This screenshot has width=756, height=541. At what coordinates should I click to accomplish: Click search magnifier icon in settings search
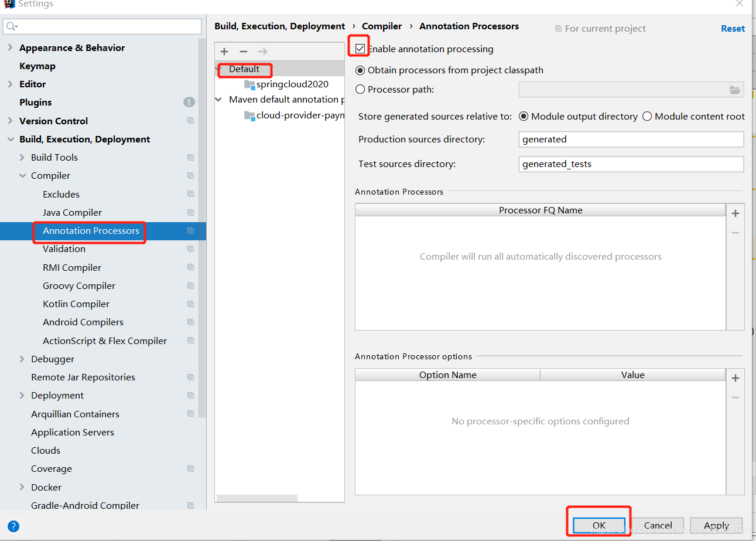click(12, 26)
